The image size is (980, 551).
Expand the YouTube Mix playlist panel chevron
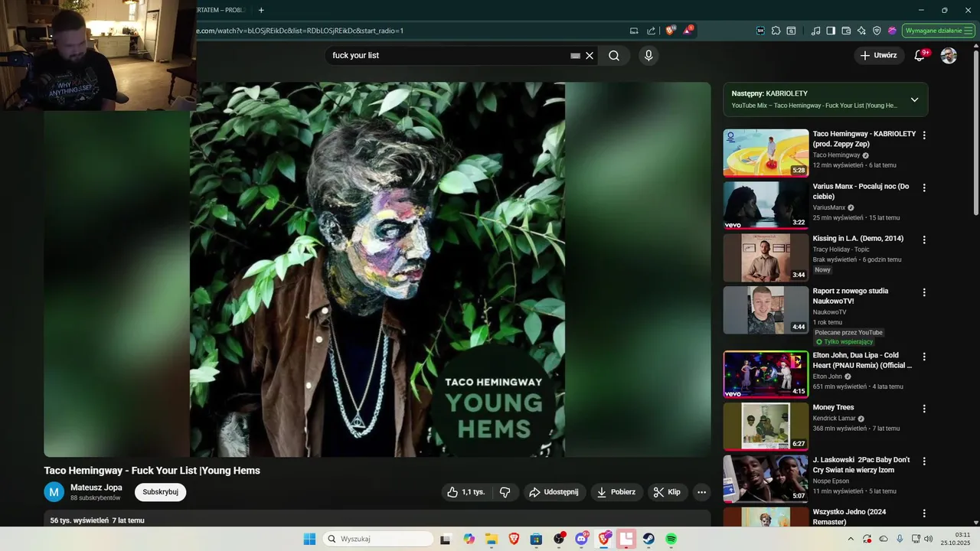coord(914,99)
